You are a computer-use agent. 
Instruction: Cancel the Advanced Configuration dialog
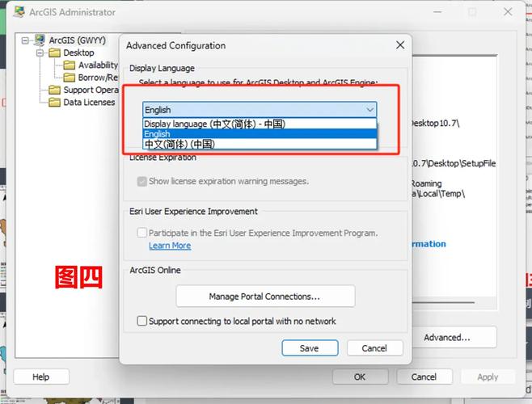[x=374, y=348]
